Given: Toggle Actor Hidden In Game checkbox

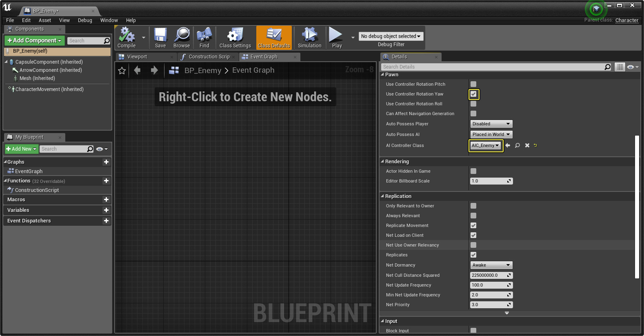Looking at the screenshot, I should click(473, 171).
